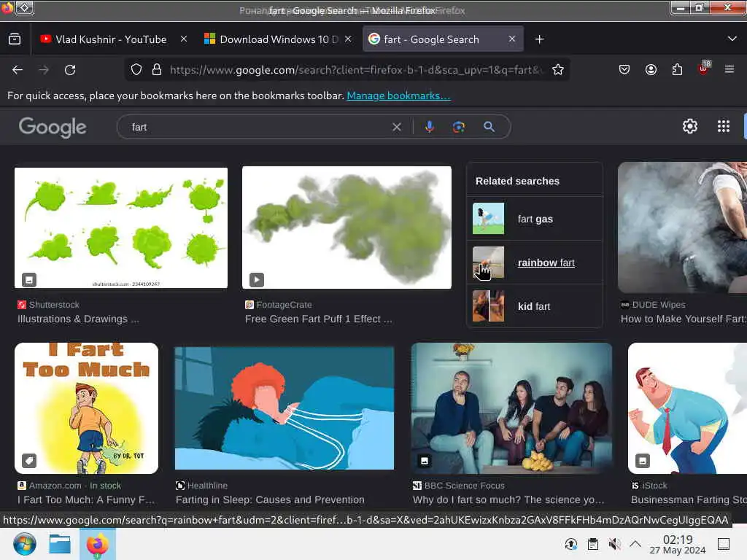Open Healthline sleeping illustration image
The image size is (747, 560).
(x=285, y=408)
